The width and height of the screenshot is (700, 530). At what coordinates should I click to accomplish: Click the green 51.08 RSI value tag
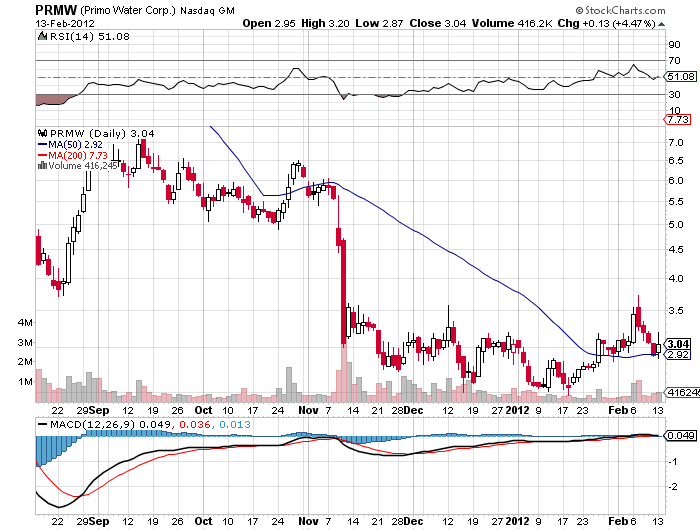click(x=681, y=76)
